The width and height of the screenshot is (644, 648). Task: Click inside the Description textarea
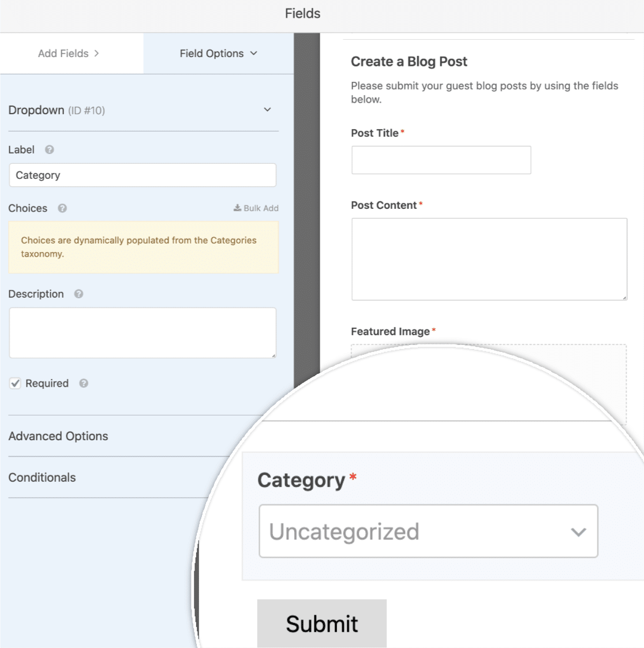[x=143, y=333]
